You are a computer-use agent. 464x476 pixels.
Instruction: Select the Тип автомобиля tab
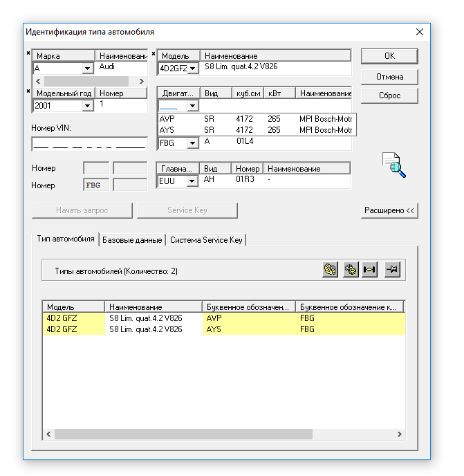(66, 239)
